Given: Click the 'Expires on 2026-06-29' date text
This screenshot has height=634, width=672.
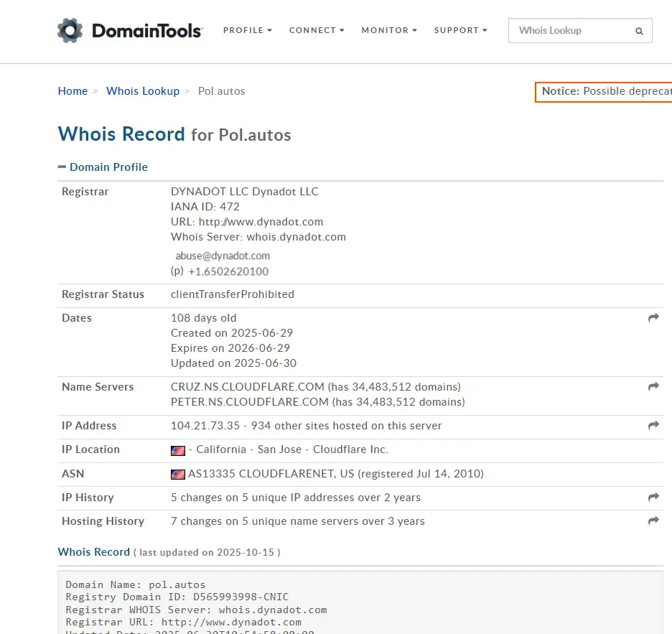Looking at the screenshot, I should pos(230,348).
